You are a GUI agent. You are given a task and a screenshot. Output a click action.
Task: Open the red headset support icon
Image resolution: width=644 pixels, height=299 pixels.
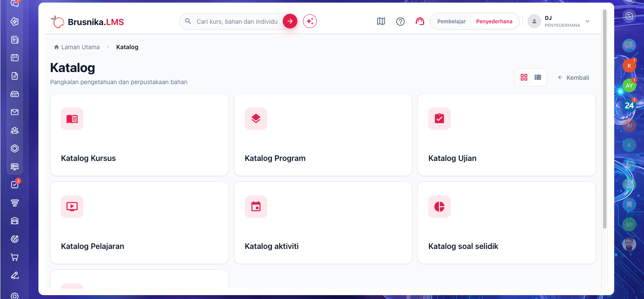point(420,21)
